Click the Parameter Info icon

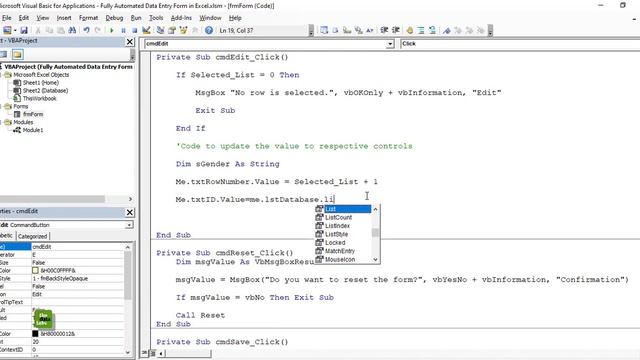[x=358, y=30]
